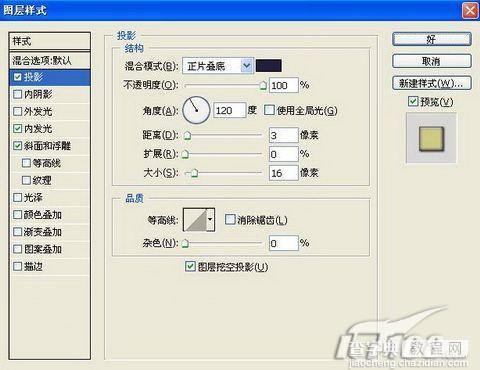Uncheck the 斜面和浮雕 checkbox
Image resolution: width=480 pixels, height=370 pixels.
pyautogui.click(x=17, y=146)
